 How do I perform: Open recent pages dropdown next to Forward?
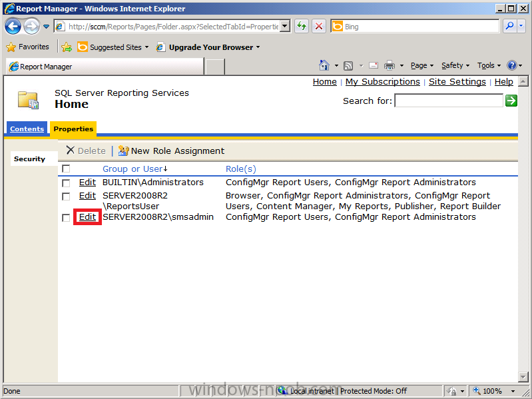(46, 27)
